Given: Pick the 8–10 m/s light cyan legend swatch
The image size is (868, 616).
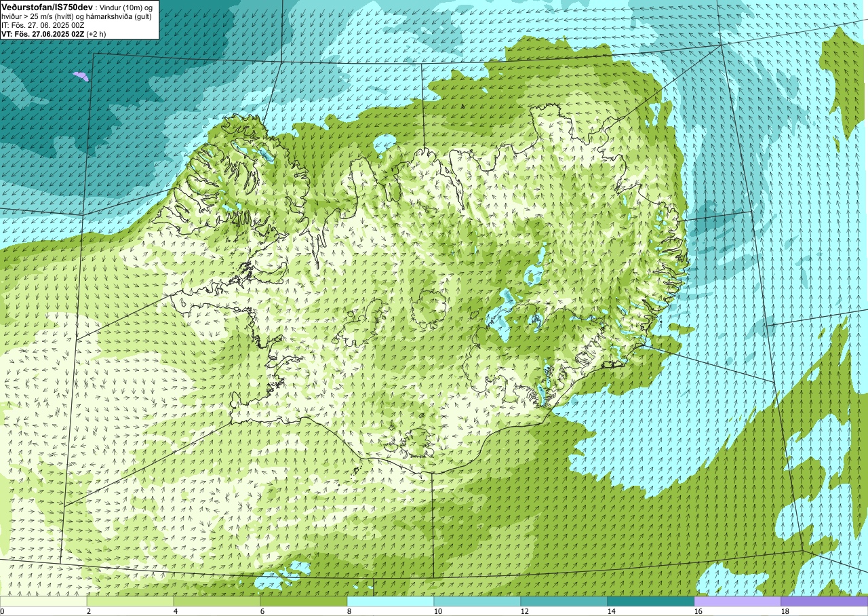Looking at the screenshot, I should (x=391, y=601).
